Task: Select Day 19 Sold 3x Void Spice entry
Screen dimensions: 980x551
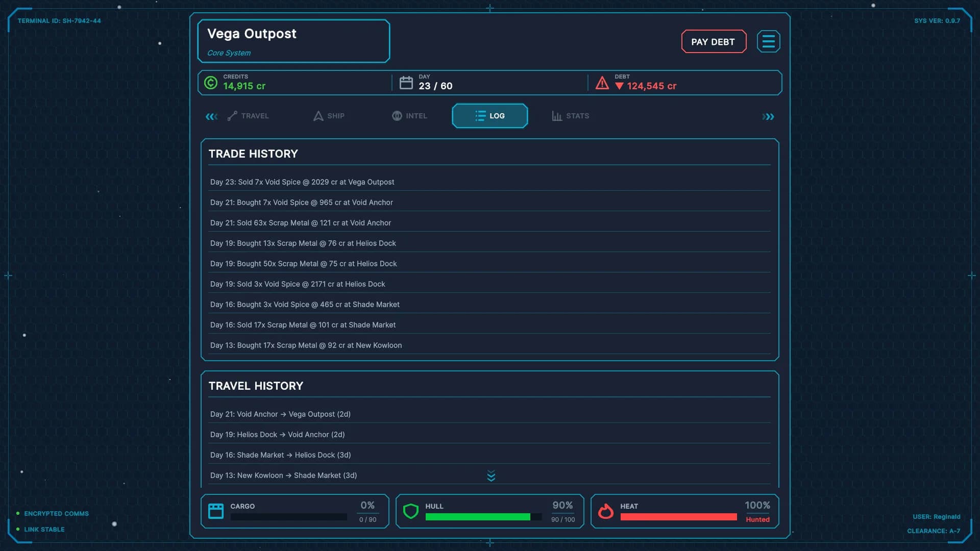Action: pos(489,284)
